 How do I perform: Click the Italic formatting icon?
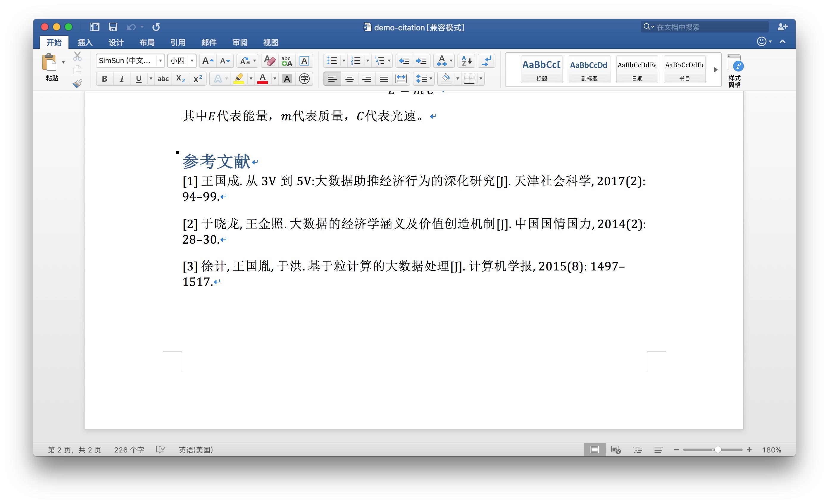click(121, 79)
